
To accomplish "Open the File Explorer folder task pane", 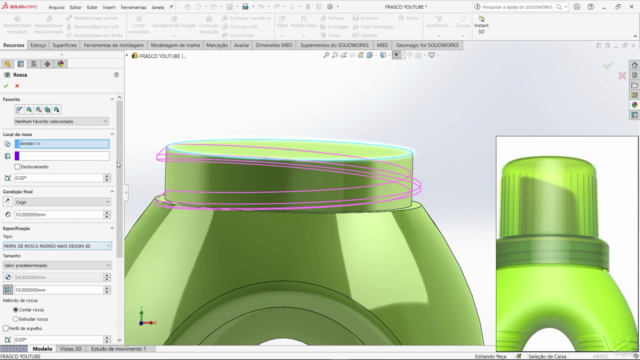I will [x=634, y=85].
